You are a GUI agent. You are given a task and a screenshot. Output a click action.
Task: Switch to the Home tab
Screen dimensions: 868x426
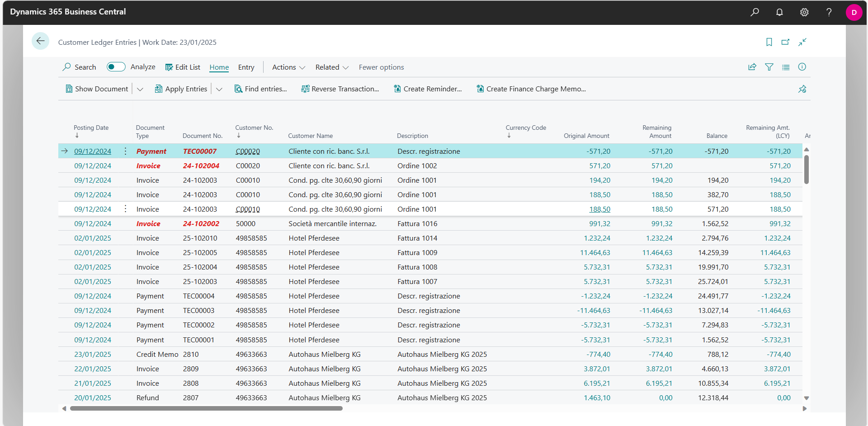click(x=219, y=67)
